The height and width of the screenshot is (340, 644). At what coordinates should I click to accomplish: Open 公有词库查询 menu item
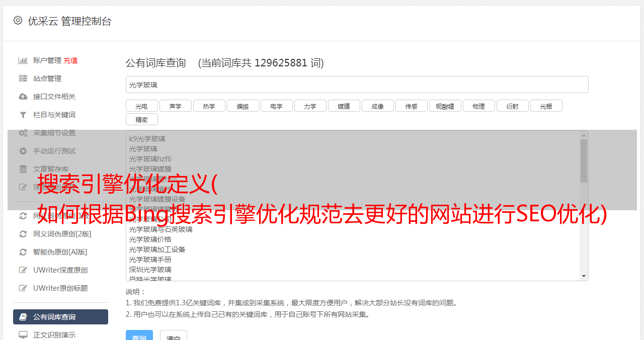tap(60, 317)
